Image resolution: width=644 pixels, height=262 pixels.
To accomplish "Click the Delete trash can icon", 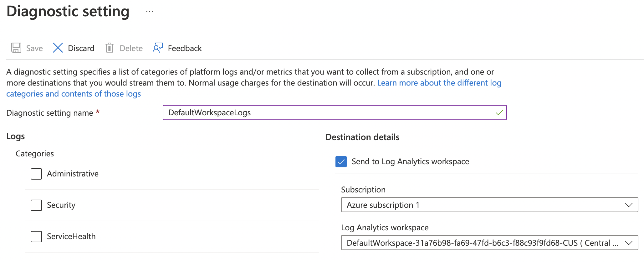I will 110,48.
